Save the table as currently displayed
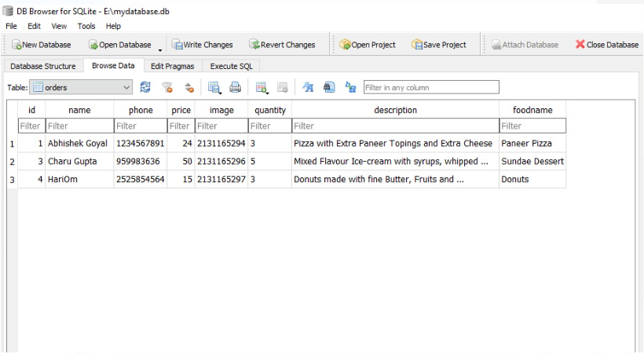Image resolution: width=644 pixels, height=354 pixels. tap(214, 87)
